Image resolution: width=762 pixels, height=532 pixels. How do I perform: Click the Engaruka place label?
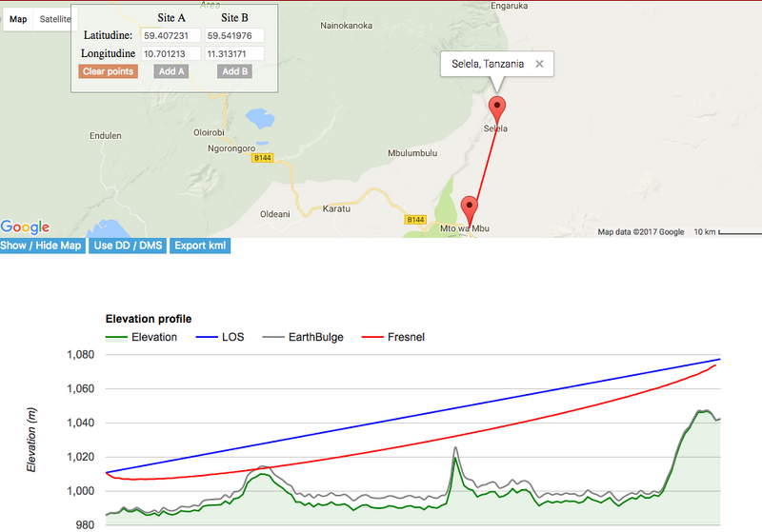click(x=509, y=6)
